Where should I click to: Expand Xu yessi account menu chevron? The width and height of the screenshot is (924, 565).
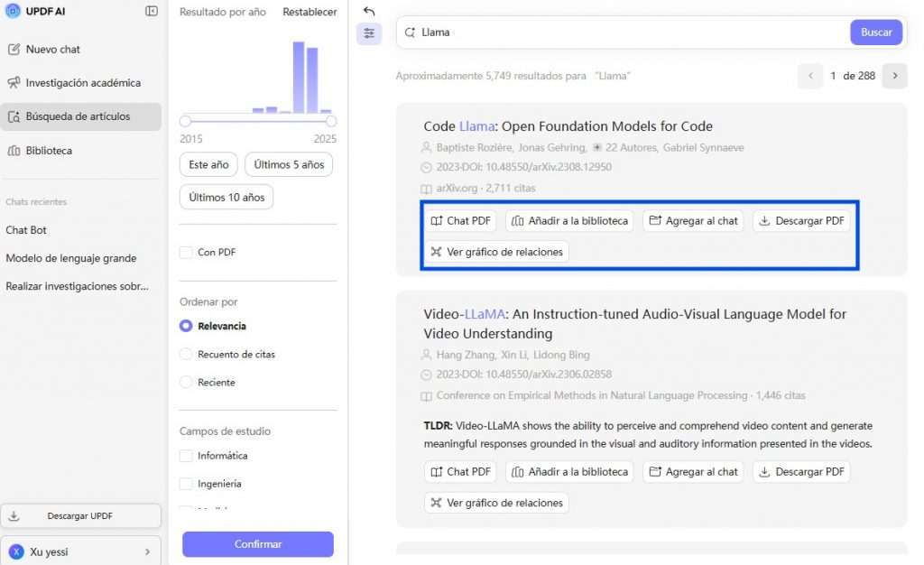click(147, 552)
